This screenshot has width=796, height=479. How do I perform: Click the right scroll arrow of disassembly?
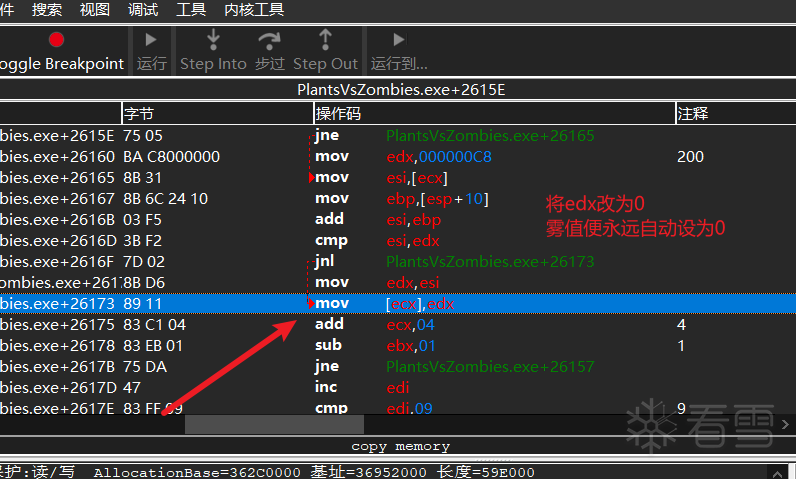(x=785, y=424)
